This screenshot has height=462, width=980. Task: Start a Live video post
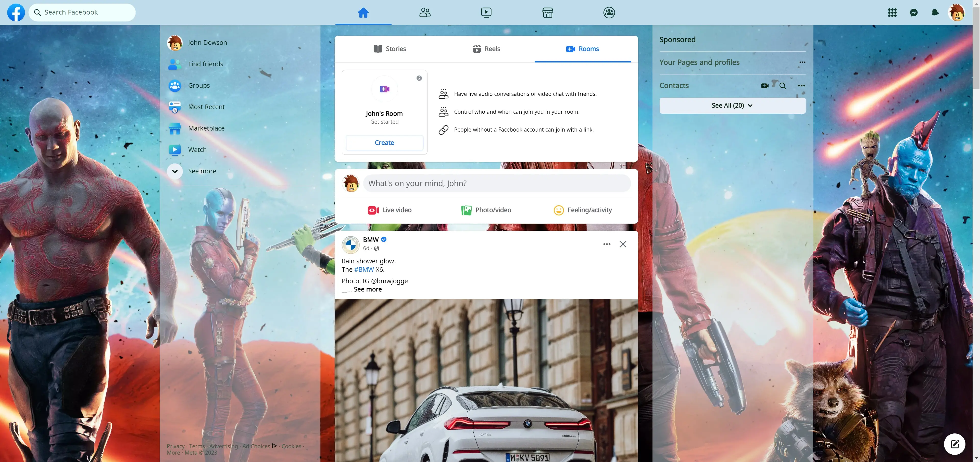point(390,210)
